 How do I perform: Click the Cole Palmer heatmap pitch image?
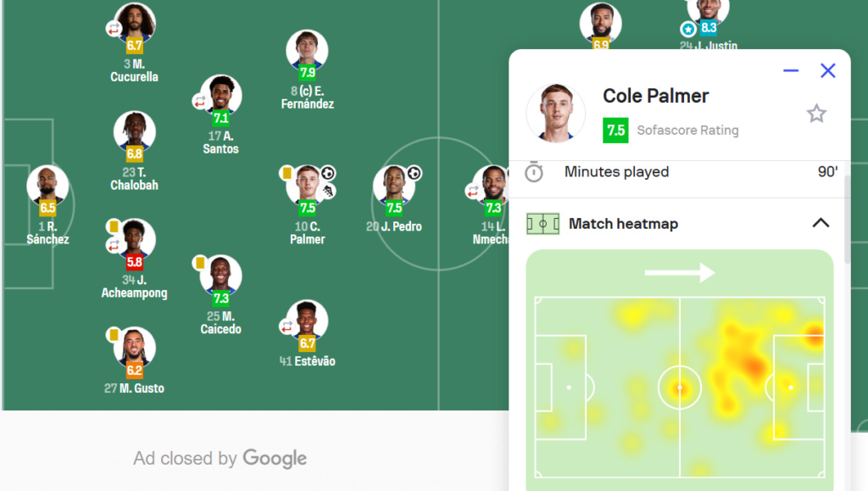[x=679, y=369]
